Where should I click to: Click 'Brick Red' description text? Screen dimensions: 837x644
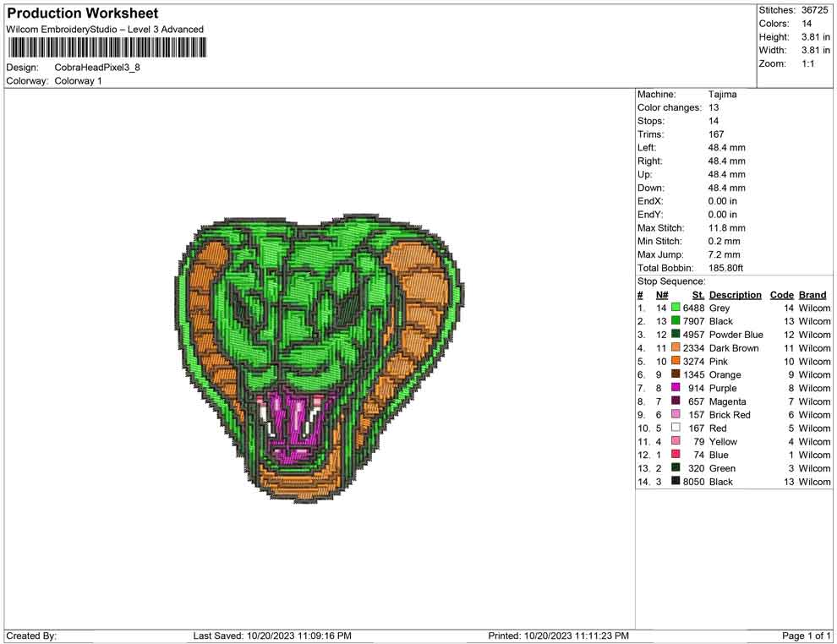click(729, 415)
